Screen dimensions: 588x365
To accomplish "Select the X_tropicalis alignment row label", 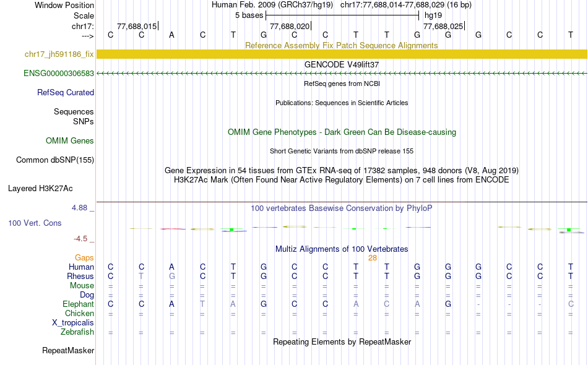I will pos(73,323).
